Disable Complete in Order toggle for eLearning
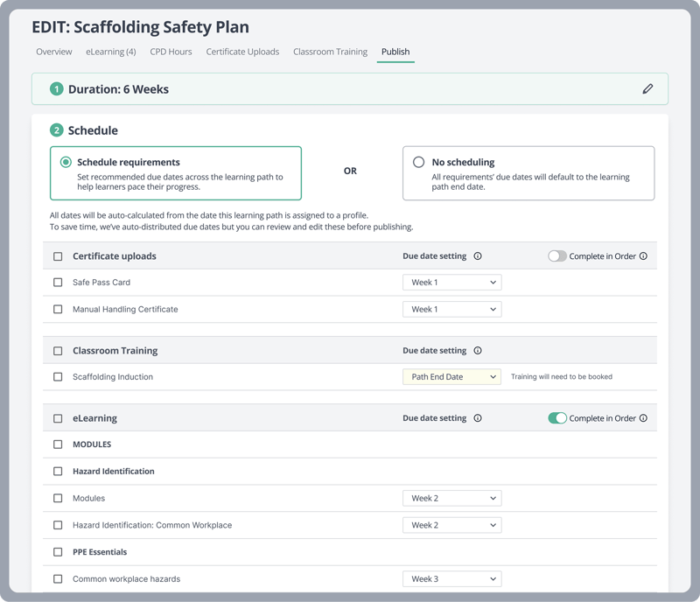The width and height of the screenshot is (700, 602). click(557, 418)
